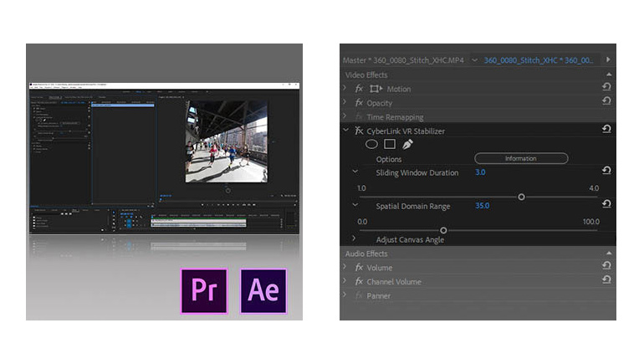
Task: Collapse the Sliding Window Duration slider
Action: pos(355,172)
